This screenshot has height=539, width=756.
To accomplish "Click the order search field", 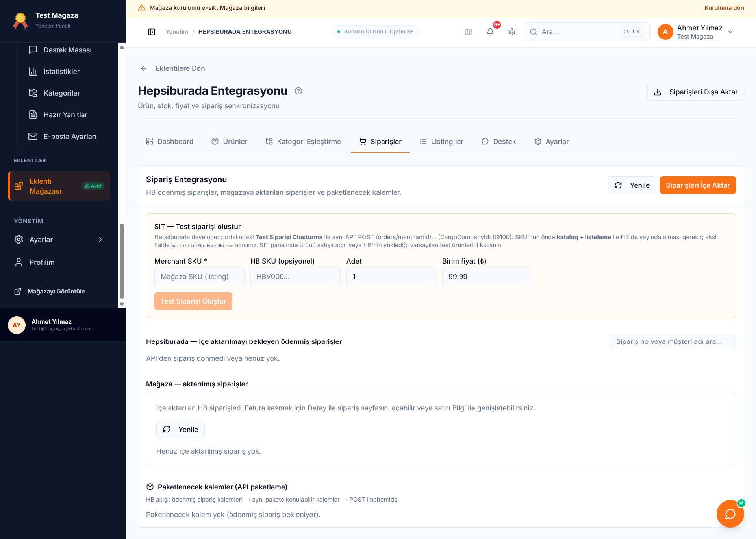I will coord(673,342).
